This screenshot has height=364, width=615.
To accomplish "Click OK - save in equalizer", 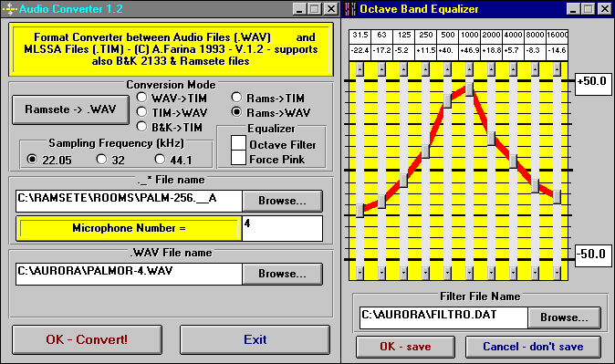I will (x=405, y=347).
